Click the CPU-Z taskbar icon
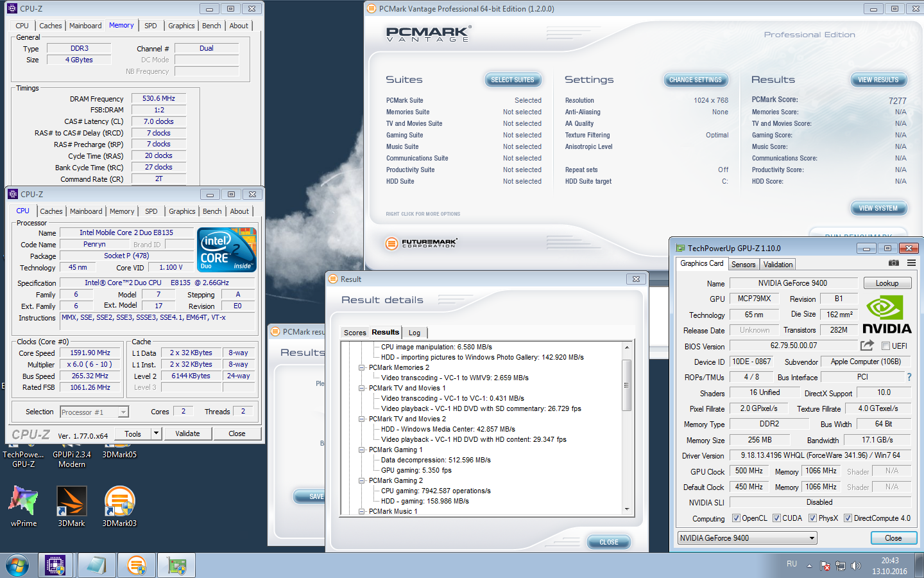 (x=56, y=566)
